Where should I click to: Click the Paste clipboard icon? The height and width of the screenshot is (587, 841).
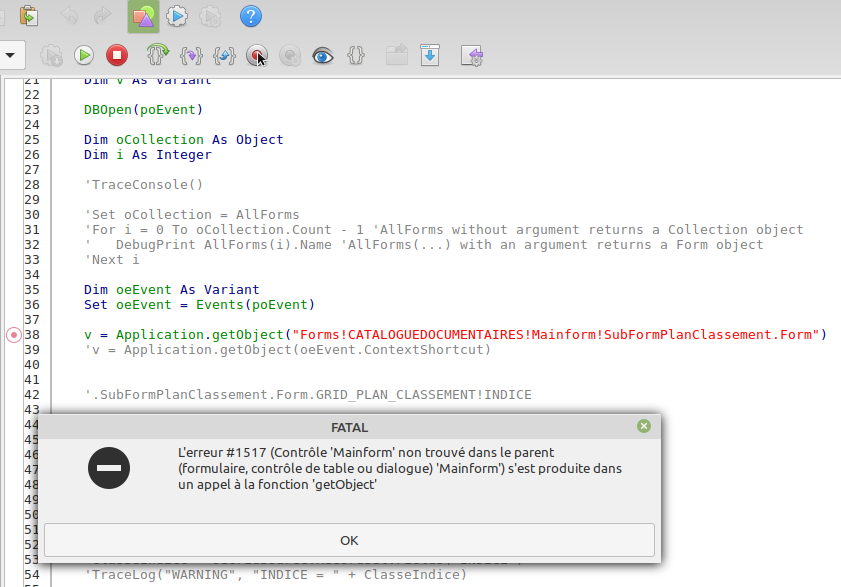[30, 16]
